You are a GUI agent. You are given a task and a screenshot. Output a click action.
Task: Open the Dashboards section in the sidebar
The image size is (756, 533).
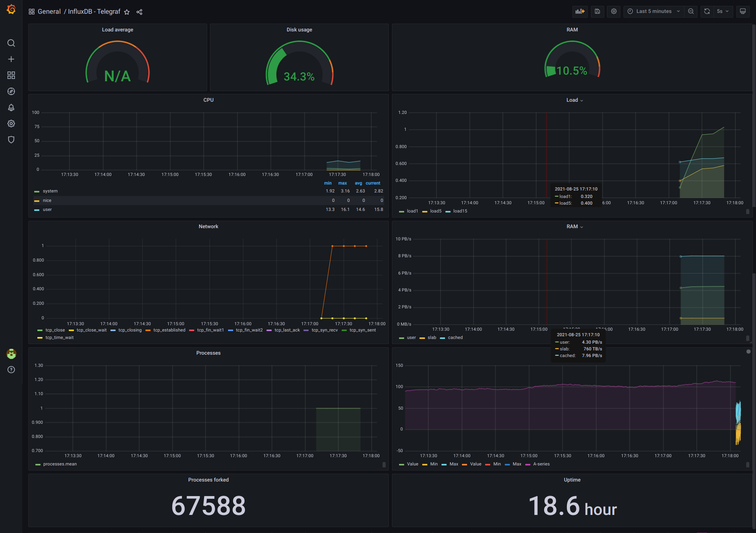point(11,75)
